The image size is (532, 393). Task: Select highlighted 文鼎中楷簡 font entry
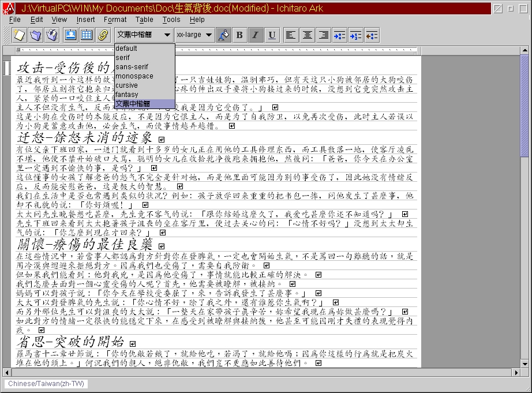(145, 103)
